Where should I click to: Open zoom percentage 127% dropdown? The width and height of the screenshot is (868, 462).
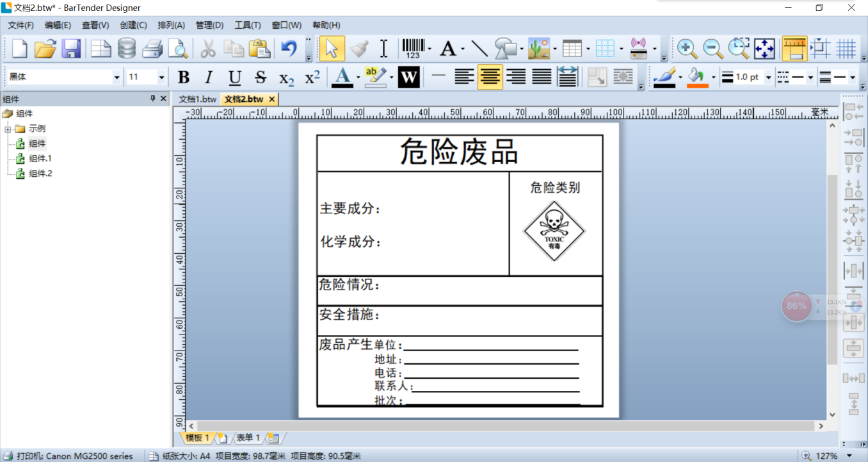(849, 456)
